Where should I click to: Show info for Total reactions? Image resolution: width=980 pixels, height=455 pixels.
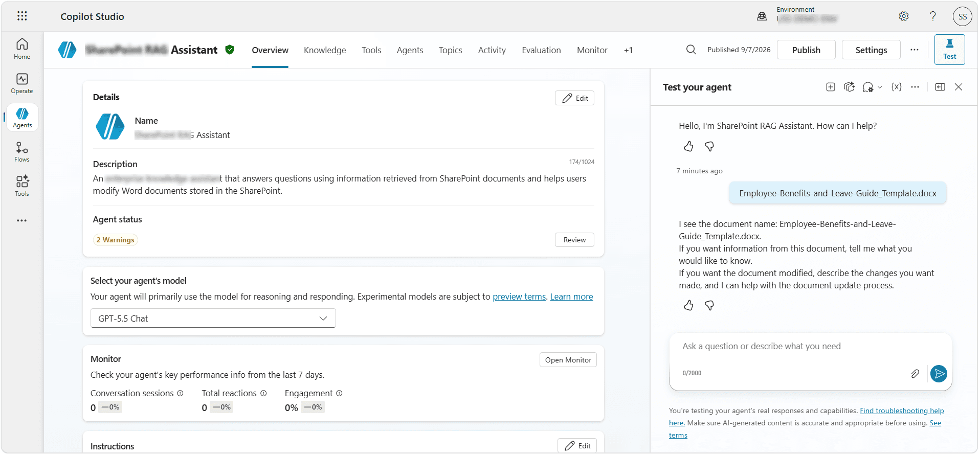tap(263, 393)
